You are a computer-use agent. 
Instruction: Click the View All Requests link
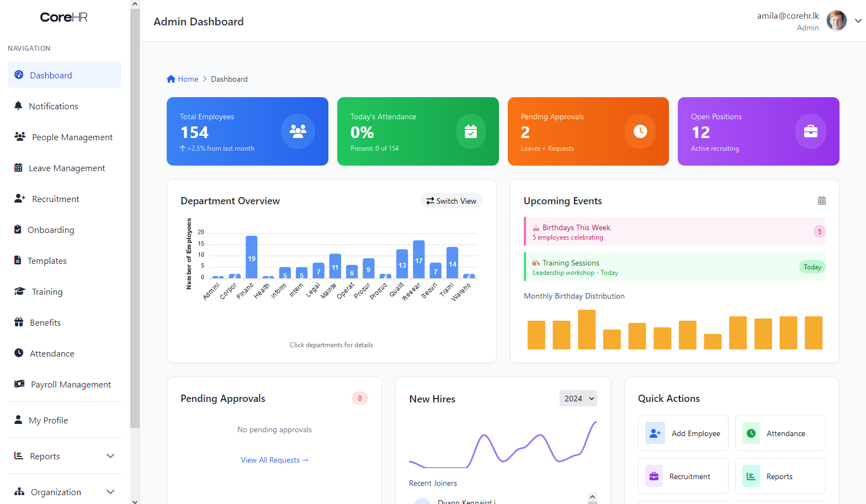tap(274, 460)
